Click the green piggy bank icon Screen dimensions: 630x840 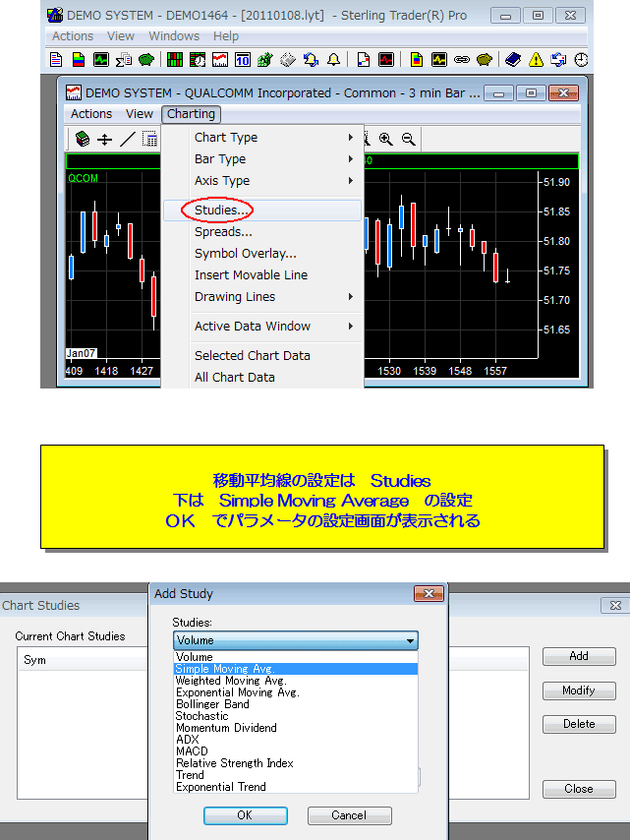point(146,59)
